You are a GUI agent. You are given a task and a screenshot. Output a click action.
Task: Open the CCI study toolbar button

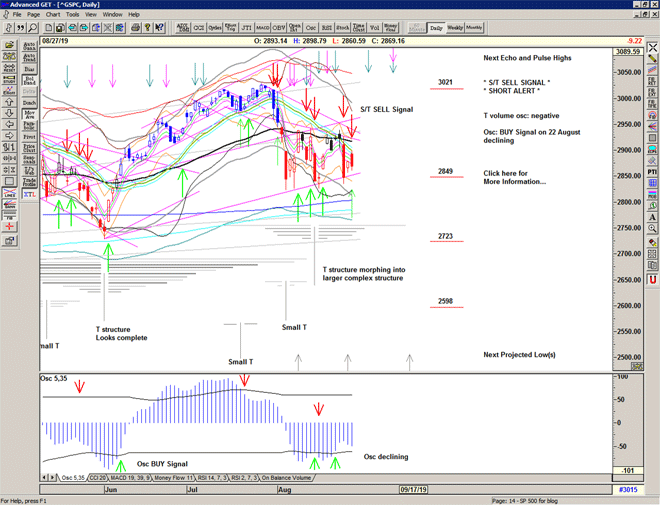pos(198,28)
